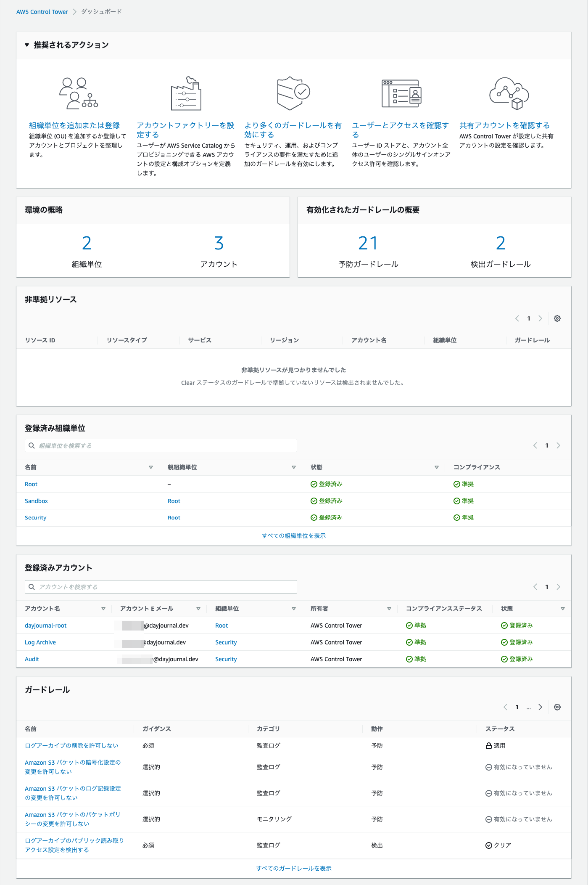
Task: Click すべてのガードレールを表示 link
Action: tap(294, 868)
